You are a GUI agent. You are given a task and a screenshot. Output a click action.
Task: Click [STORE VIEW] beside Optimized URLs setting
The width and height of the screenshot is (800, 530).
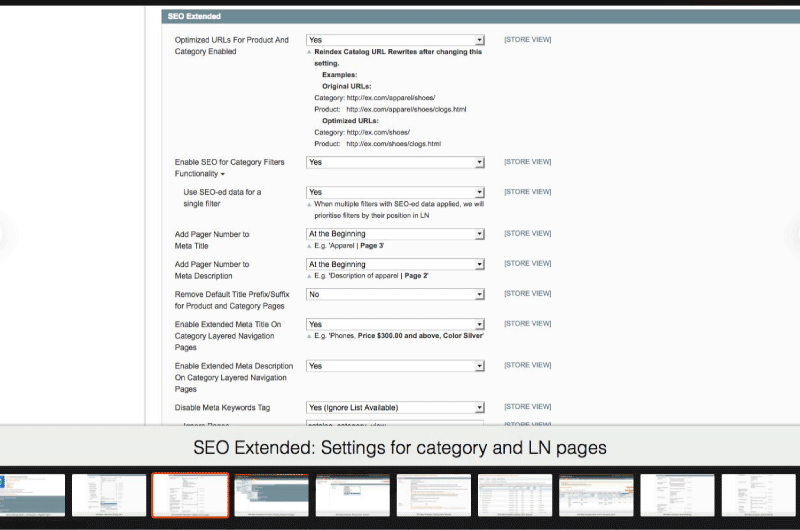pos(528,40)
